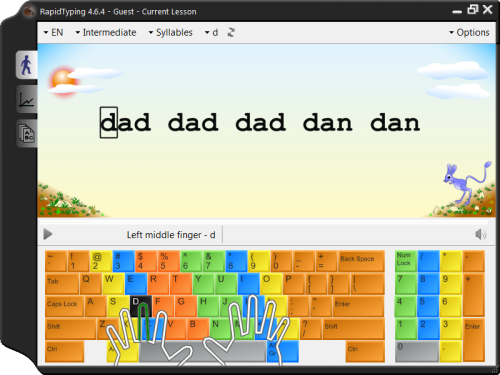This screenshot has width=500, height=375.
Task: Open the EN language dropdown
Action: coord(53,32)
